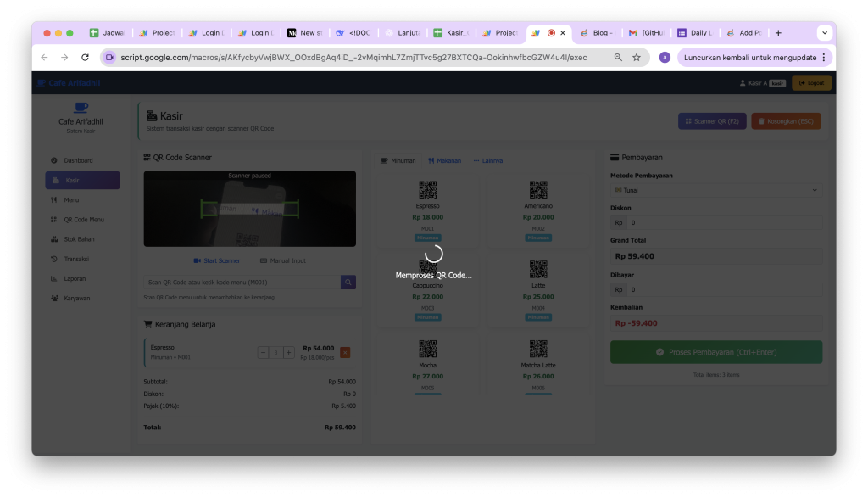The height and width of the screenshot is (498, 868).
Task: Start Scanner to resume the camera
Action: [217, 260]
